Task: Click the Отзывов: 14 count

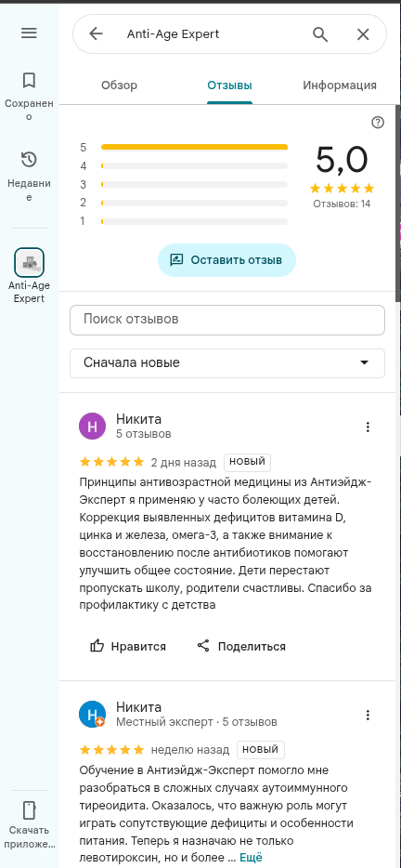Action: pyautogui.click(x=342, y=204)
